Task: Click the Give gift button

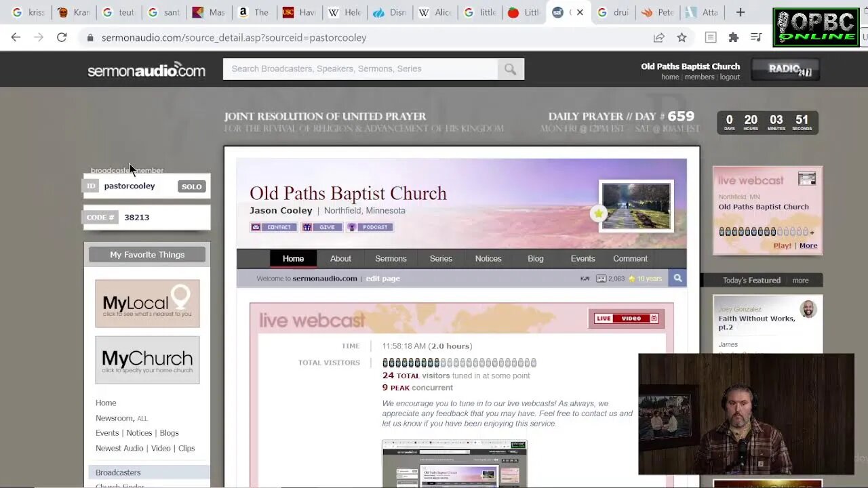Action: click(x=321, y=227)
